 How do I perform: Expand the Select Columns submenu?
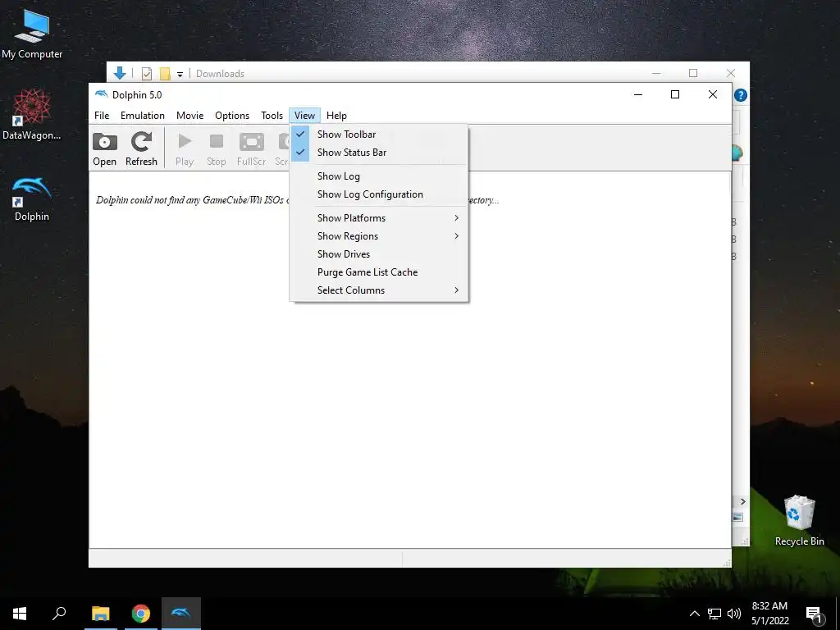379,290
